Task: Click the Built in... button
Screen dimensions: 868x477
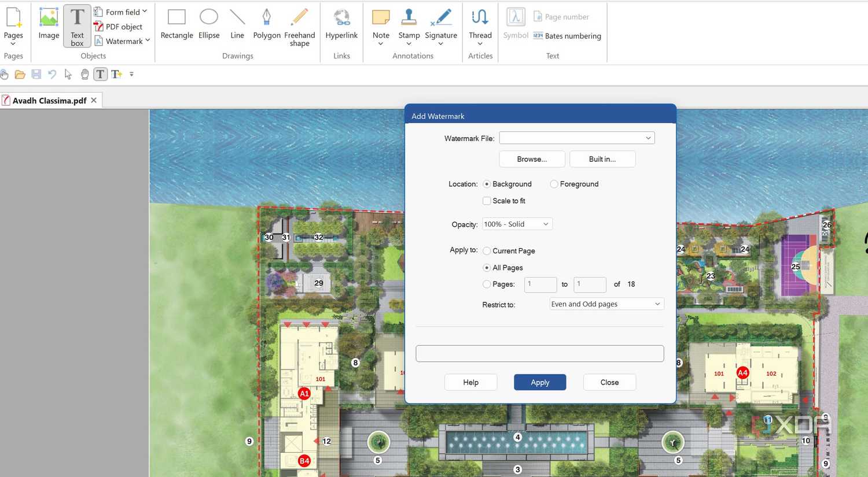Action: click(602, 159)
